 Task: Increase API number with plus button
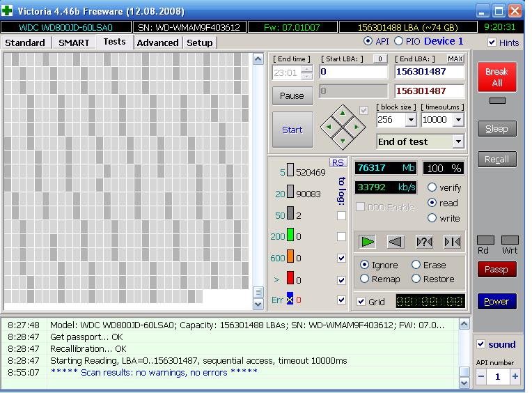click(515, 376)
